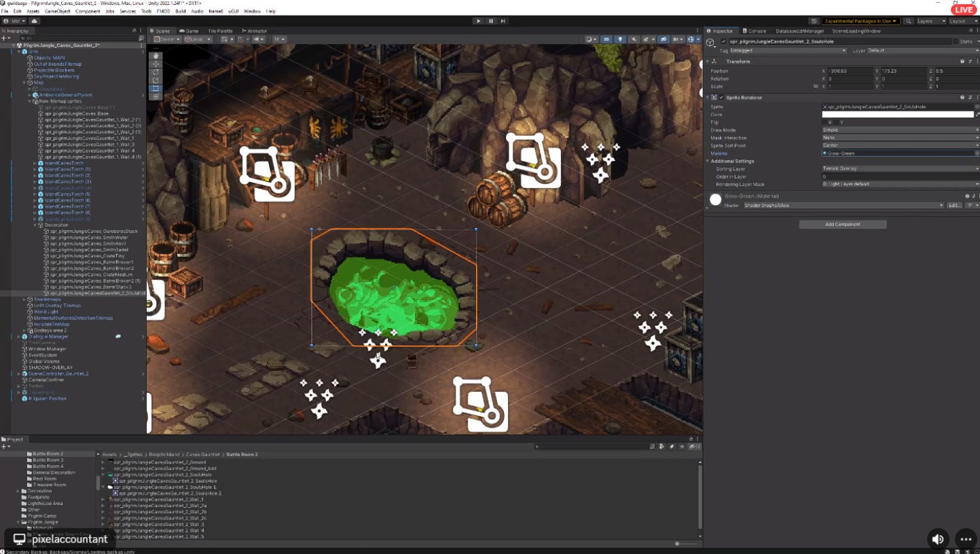This screenshot has height=554, width=980.
Task: Toggle scene lighting bulb icon
Action: (x=620, y=39)
